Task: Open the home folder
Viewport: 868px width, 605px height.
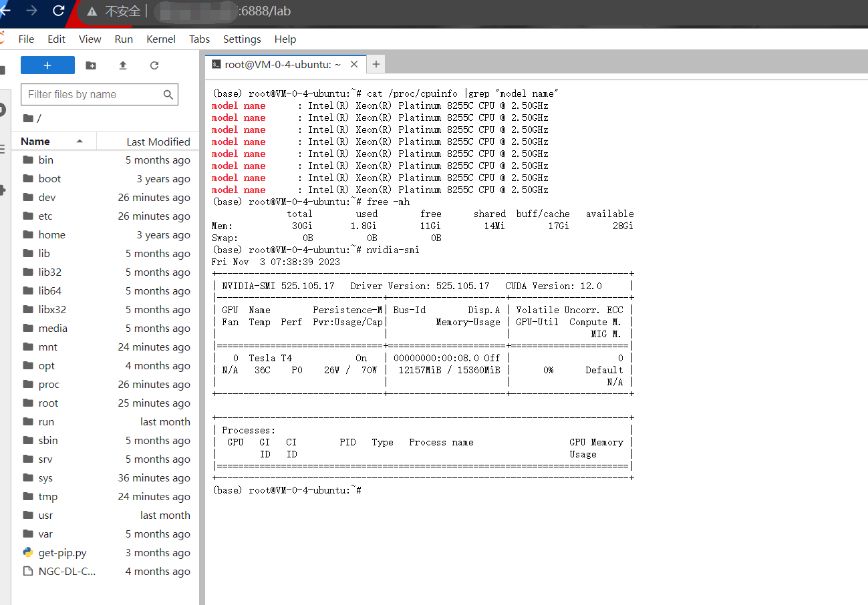Action: point(51,234)
